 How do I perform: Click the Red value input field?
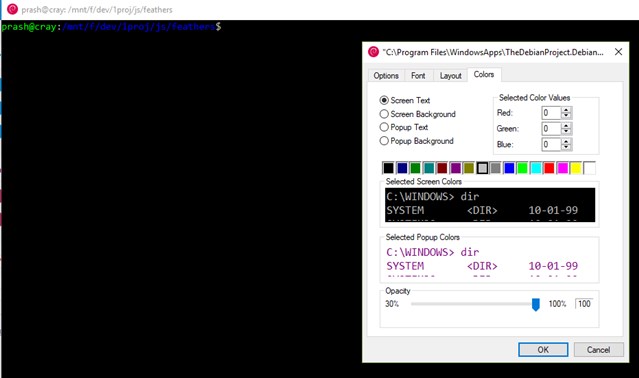pyautogui.click(x=551, y=113)
